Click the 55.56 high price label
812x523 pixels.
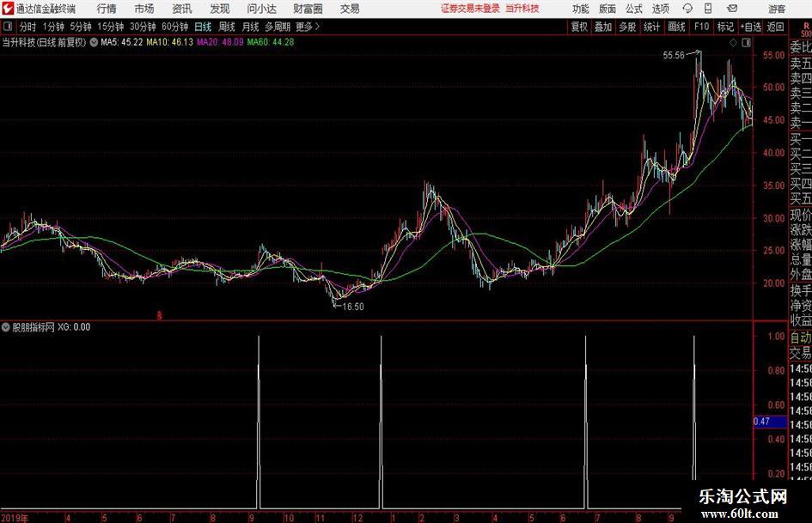point(673,56)
